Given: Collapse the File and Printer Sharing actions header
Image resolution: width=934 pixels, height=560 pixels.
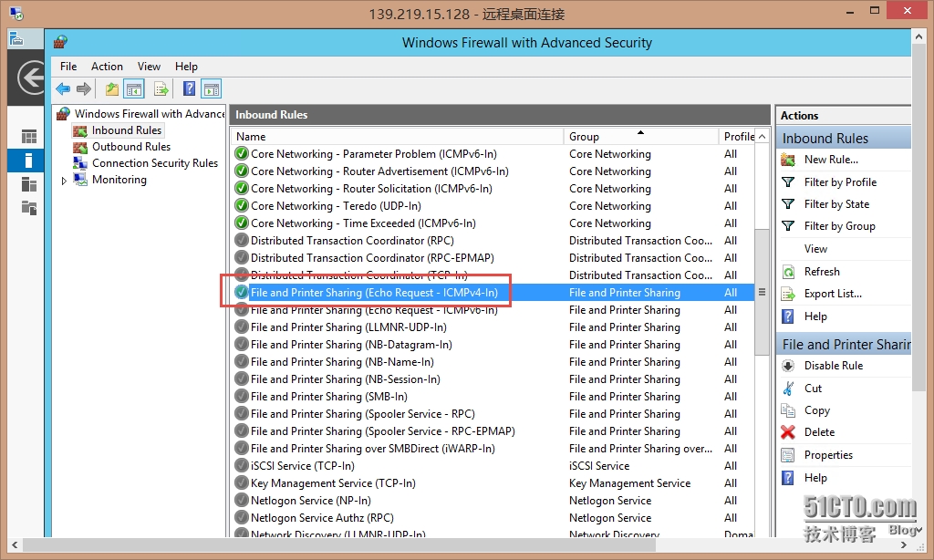Looking at the screenshot, I should pyautogui.click(x=844, y=345).
